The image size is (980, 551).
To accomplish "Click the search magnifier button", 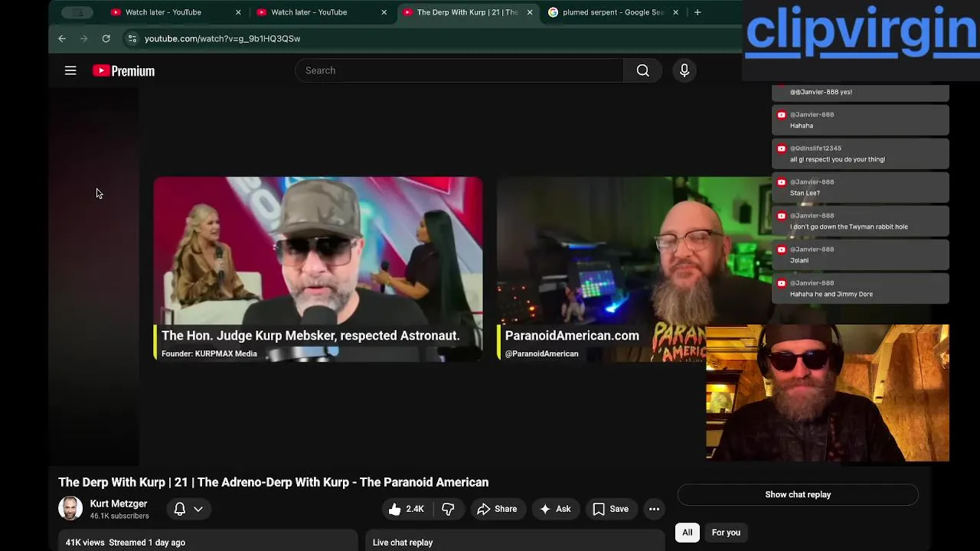I will tap(643, 70).
